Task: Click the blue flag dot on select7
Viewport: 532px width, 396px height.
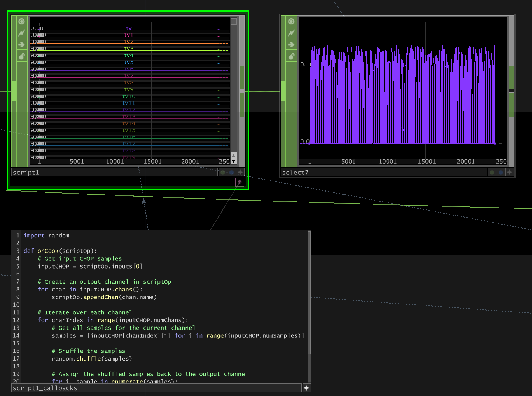Action: [501, 173]
